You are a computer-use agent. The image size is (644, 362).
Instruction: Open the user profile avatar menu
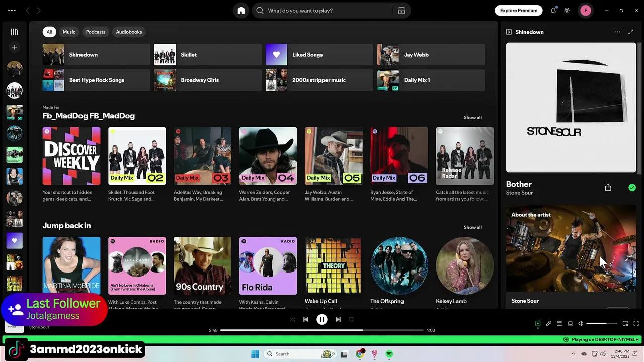(x=585, y=10)
